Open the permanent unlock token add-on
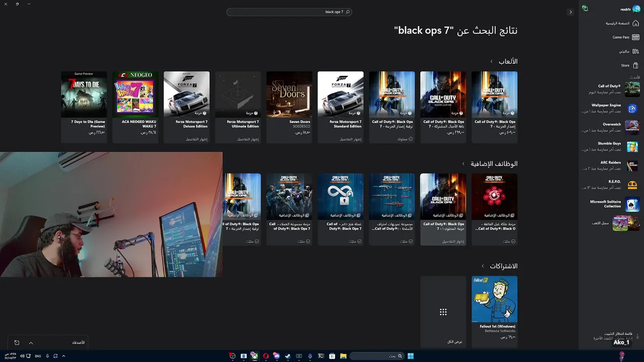644x362 pixels. [x=341, y=209]
